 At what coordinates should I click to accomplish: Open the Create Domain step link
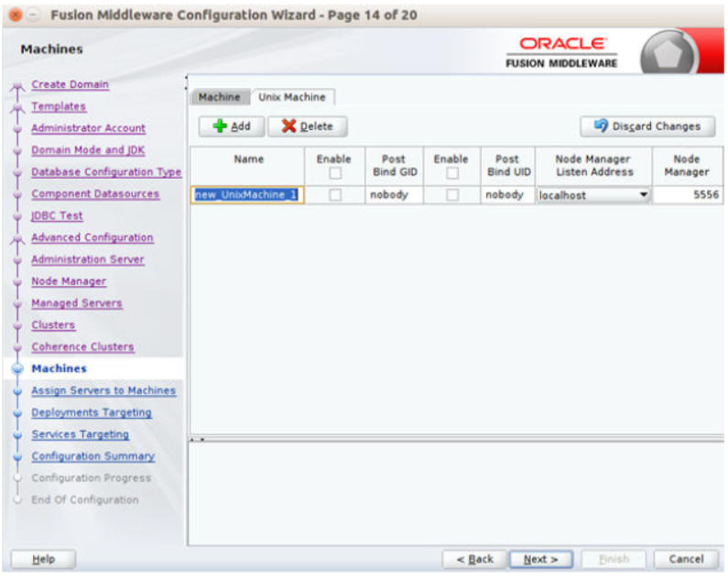[x=71, y=84]
